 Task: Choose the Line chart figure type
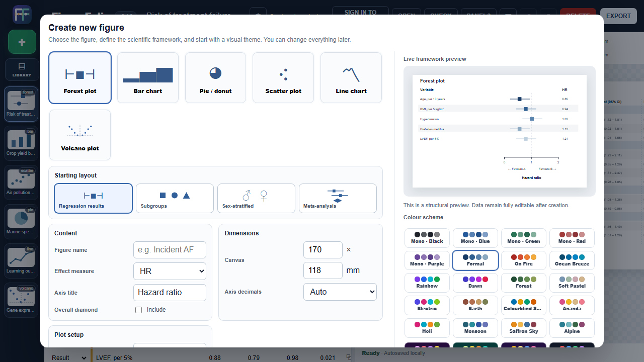coord(351,77)
